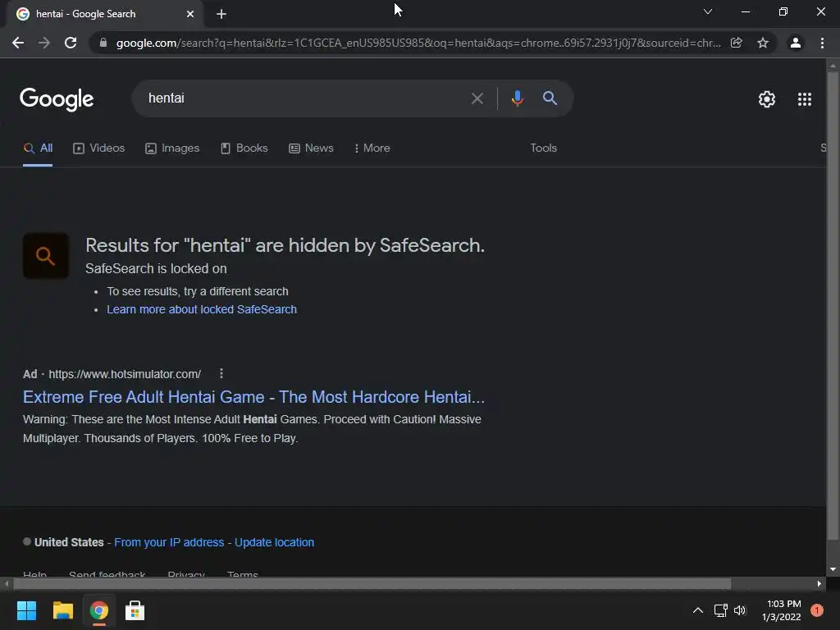Close the Google Search tab
840x630 pixels.
pyautogui.click(x=190, y=14)
